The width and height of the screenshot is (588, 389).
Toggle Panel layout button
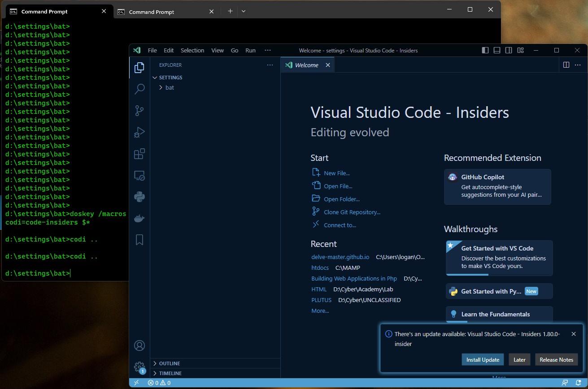tap(497, 50)
